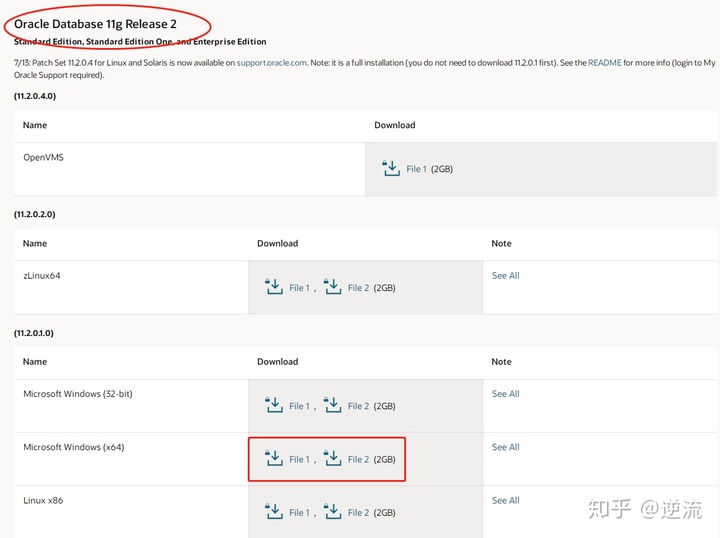This screenshot has width=720, height=538.
Task: Click See All for zLinux64
Action: [506, 275]
